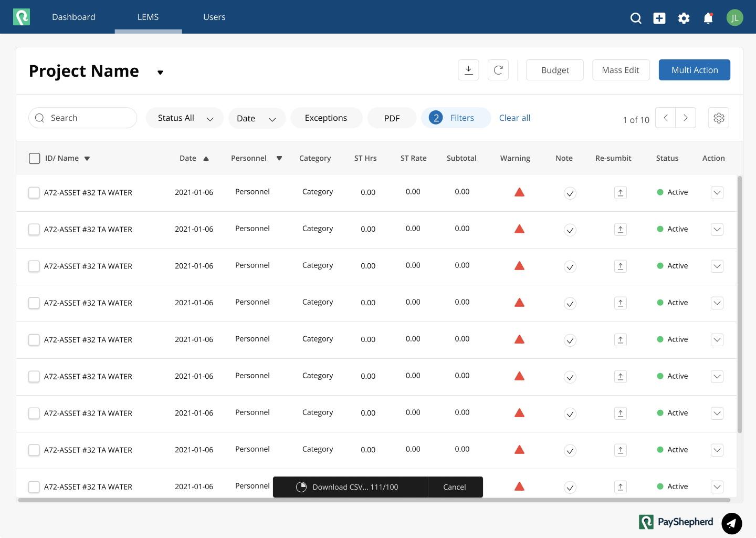
Task: Click the Clear all link
Action: (x=514, y=118)
